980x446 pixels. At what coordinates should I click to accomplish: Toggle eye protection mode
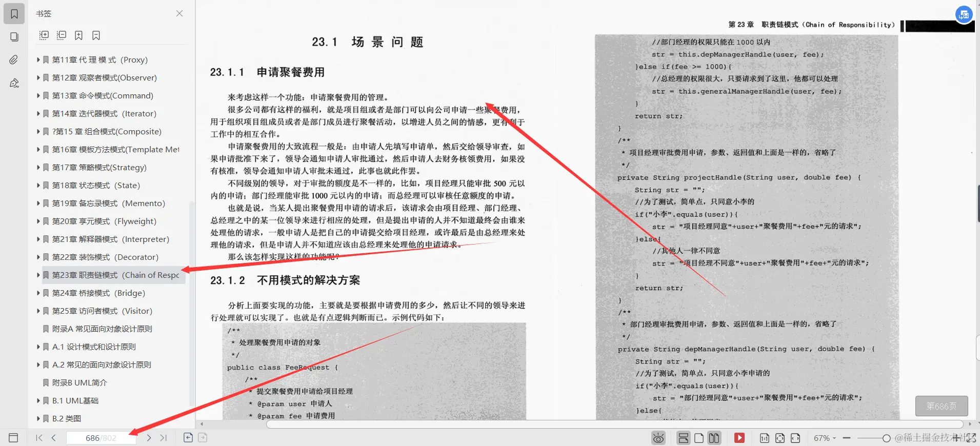pyautogui.click(x=658, y=438)
